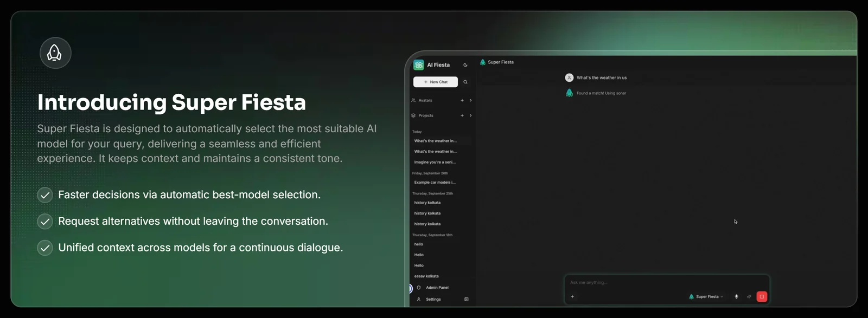Click the shield icon beside Admin Panel
Screen dimensions: 868x318
coord(419,288)
